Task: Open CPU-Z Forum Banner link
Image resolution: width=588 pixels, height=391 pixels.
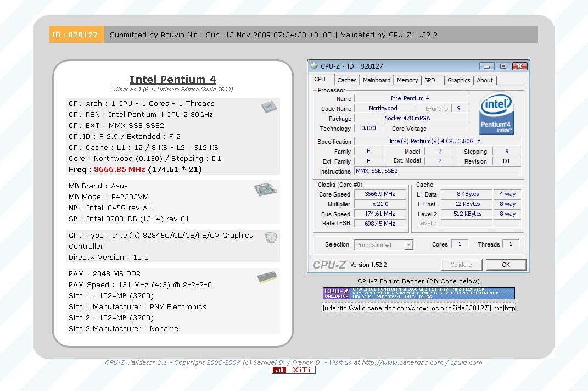Action: (418, 281)
